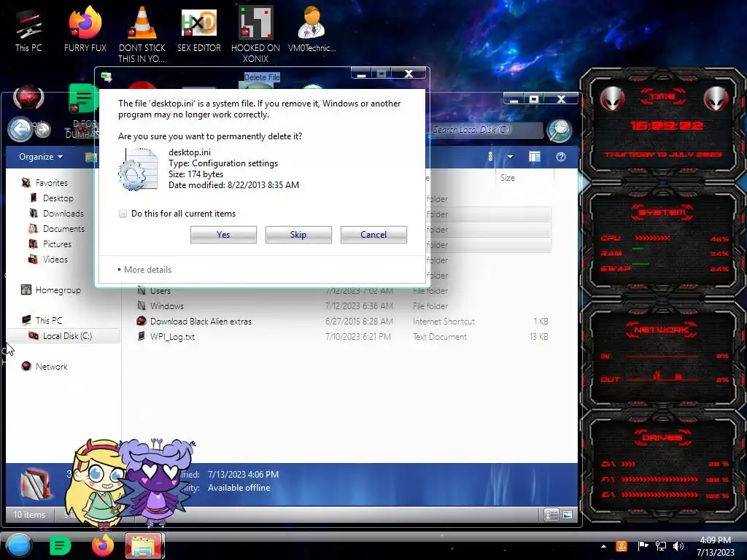Image resolution: width=747 pixels, height=560 pixels.
Task: Switch to details view in status bar
Action: click(x=551, y=515)
